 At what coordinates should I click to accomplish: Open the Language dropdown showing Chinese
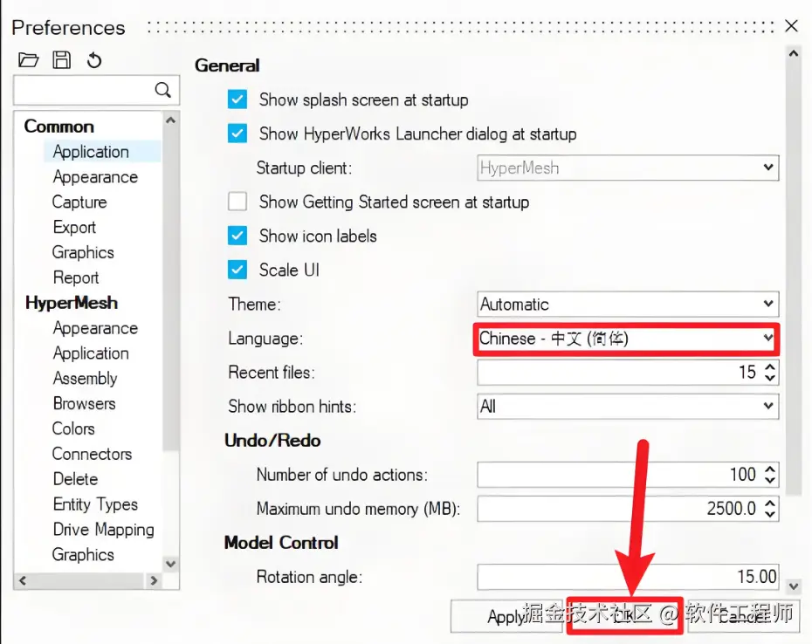(627, 339)
